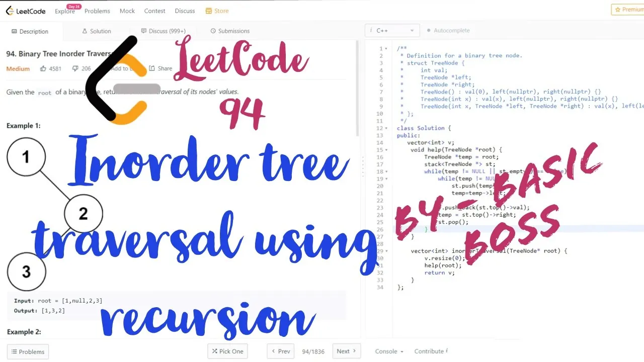Click the thumbs-down icon next to 206

tap(75, 68)
